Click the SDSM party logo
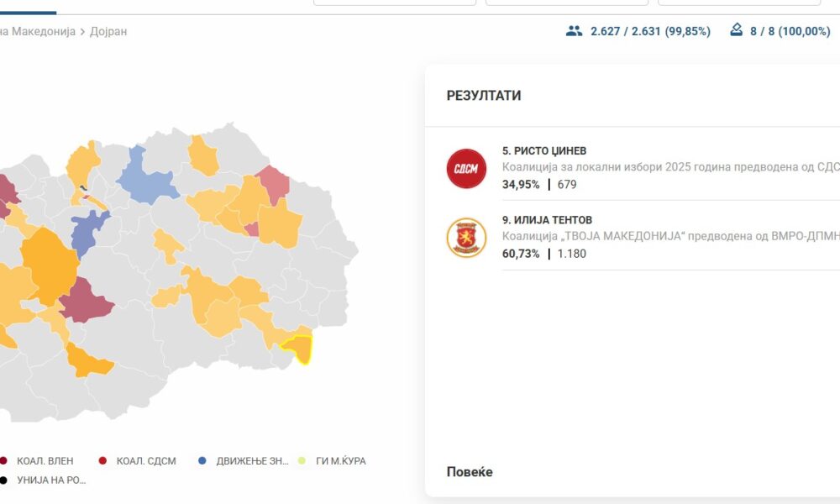Viewport: 840px width, 504px height. coord(466,168)
